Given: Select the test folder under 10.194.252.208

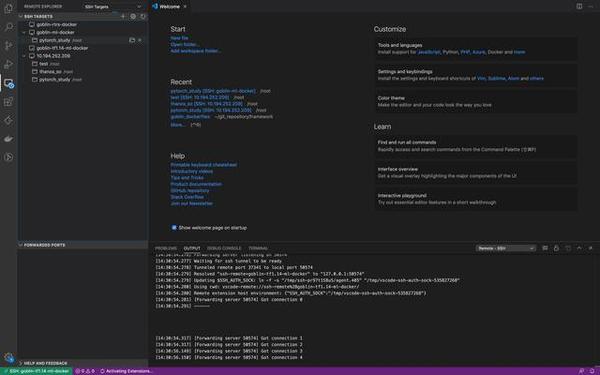Looking at the screenshot, I should (x=44, y=64).
